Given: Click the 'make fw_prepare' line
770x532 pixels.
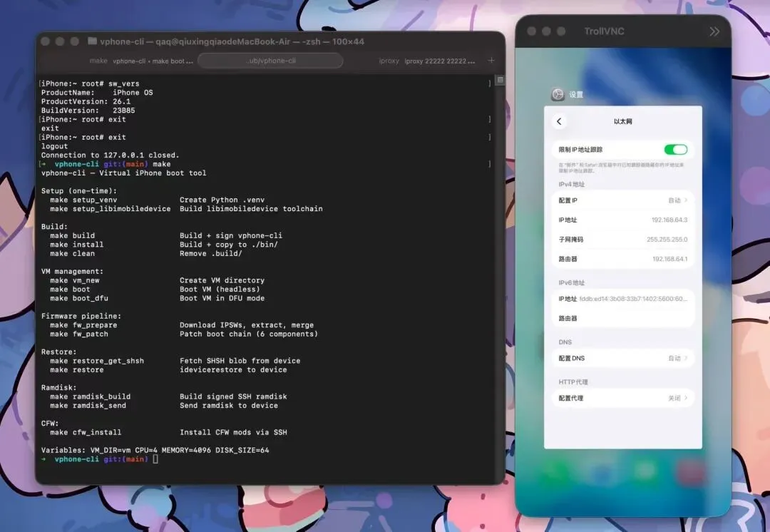Looking at the screenshot, I should 182,325.
